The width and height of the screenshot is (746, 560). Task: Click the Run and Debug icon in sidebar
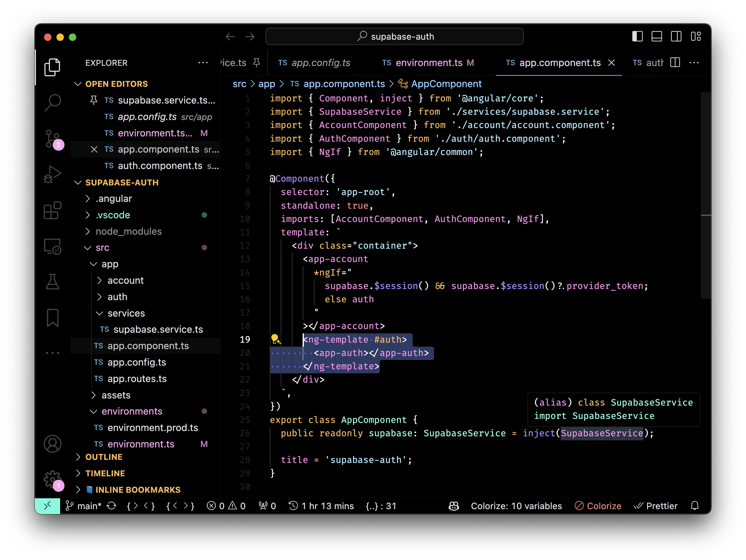(x=52, y=175)
